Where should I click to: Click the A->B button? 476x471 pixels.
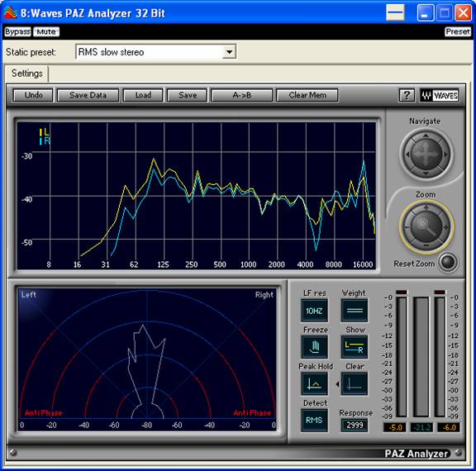click(x=242, y=95)
